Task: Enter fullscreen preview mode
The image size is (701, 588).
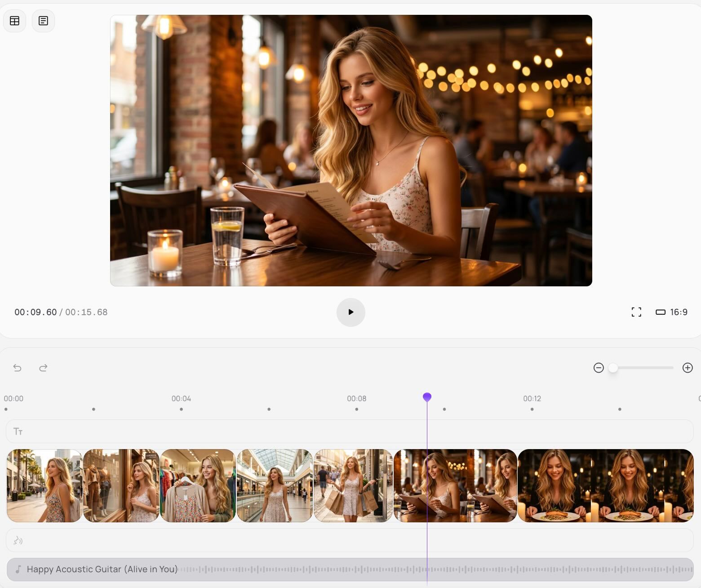Action: click(x=636, y=312)
